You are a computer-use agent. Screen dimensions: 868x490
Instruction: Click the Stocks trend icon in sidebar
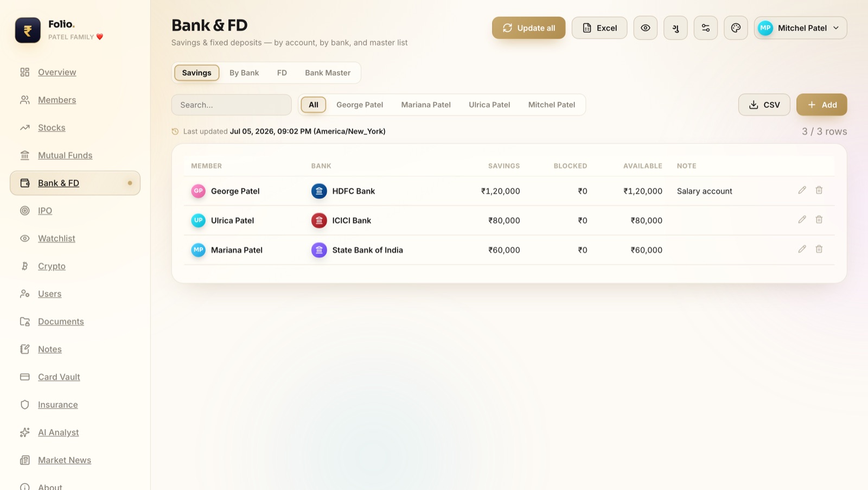pos(25,128)
